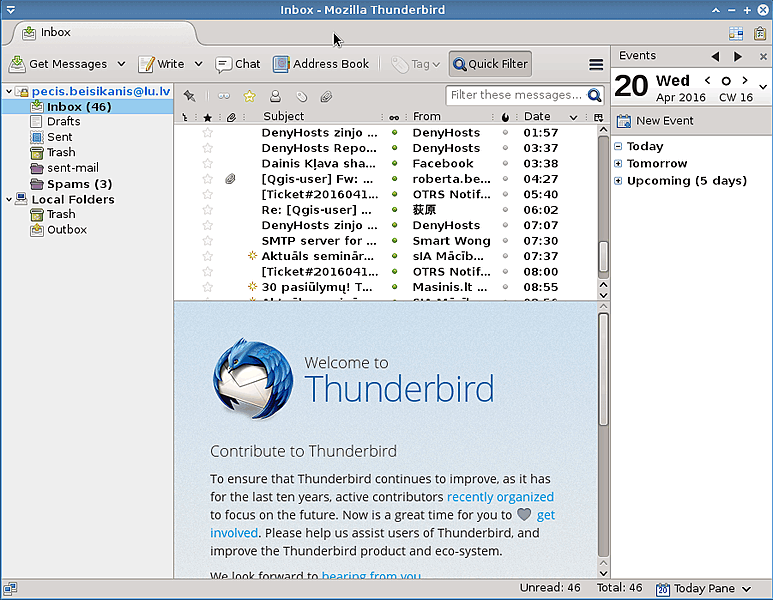Viewport: 773px width, 600px height.
Task: Open the Address Book
Action: pos(321,64)
